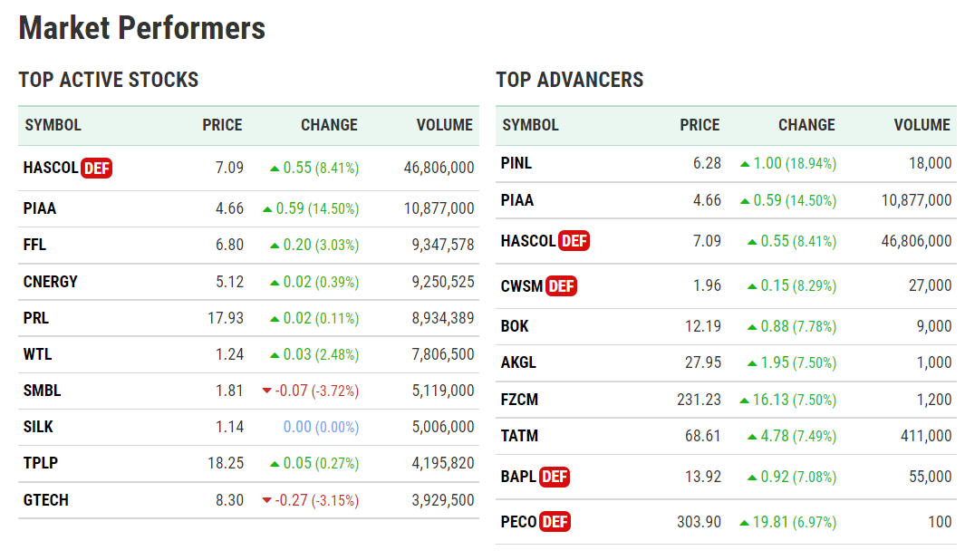The height and width of the screenshot is (560, 965).
Task: Click VOLUME column header in Top Active Stocks
Action: click(x=444, y=125)
